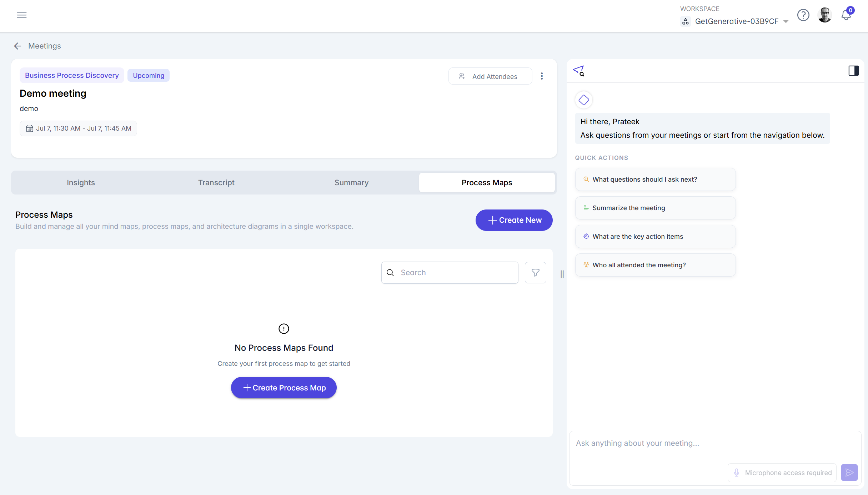Open the filter funnel button
Viewport: 868px width, 495px height.
pos(536,273)
